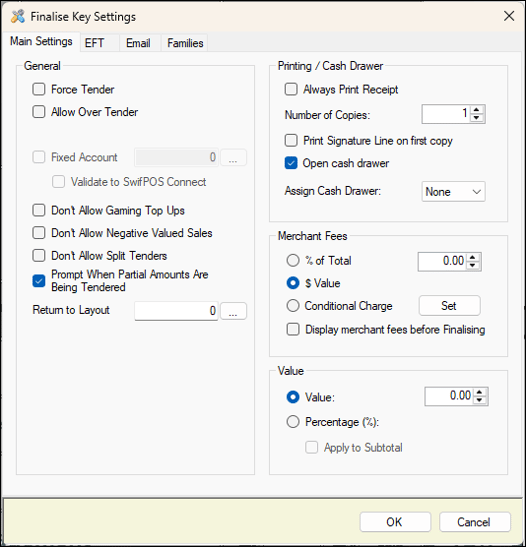Click the Fixed Account browse button
This screenshot has height=547, width=526.
coord(233,157)
